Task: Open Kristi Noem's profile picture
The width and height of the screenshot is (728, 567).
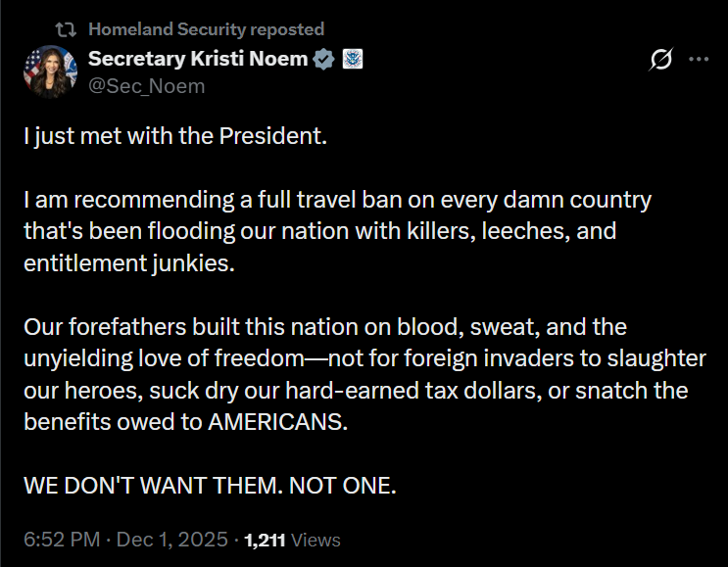Action: [50, 71]
